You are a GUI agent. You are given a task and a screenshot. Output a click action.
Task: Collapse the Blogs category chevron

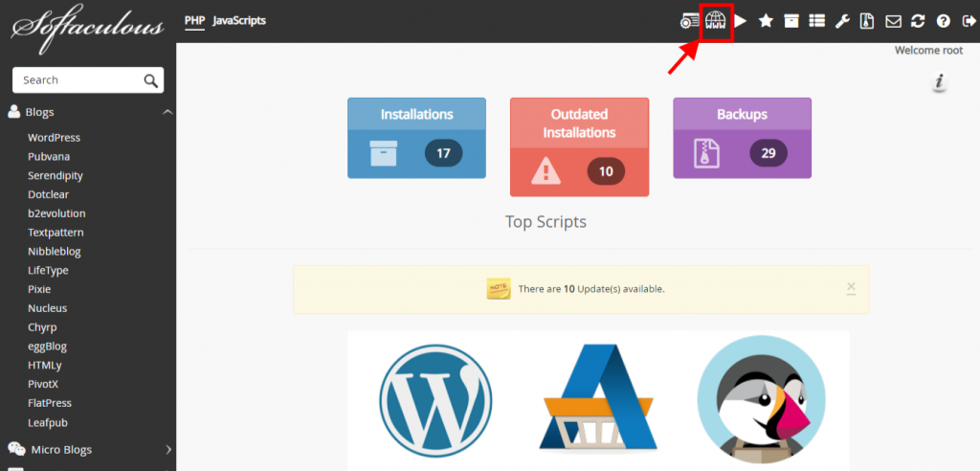click(x=167, y=112)
